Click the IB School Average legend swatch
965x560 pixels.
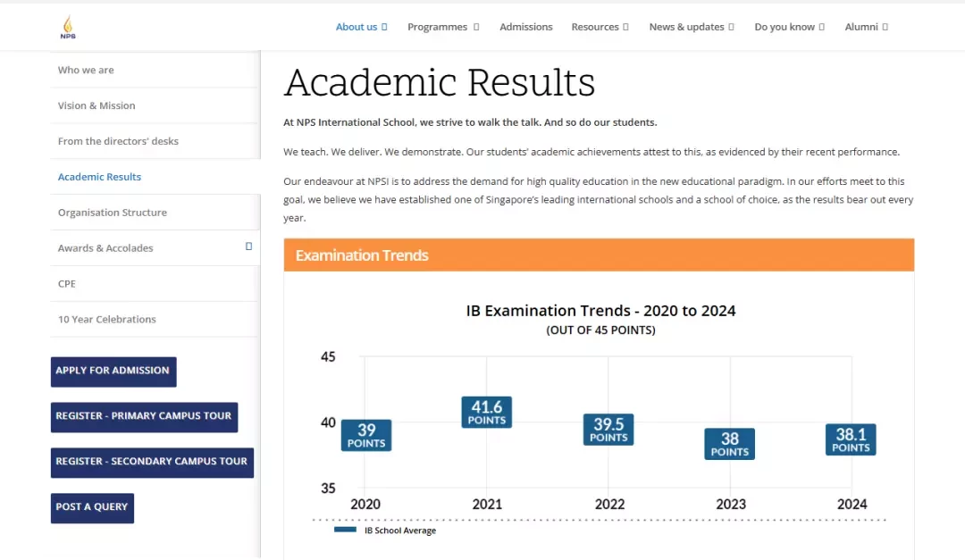pyautogui.click(x=345, y=530)
